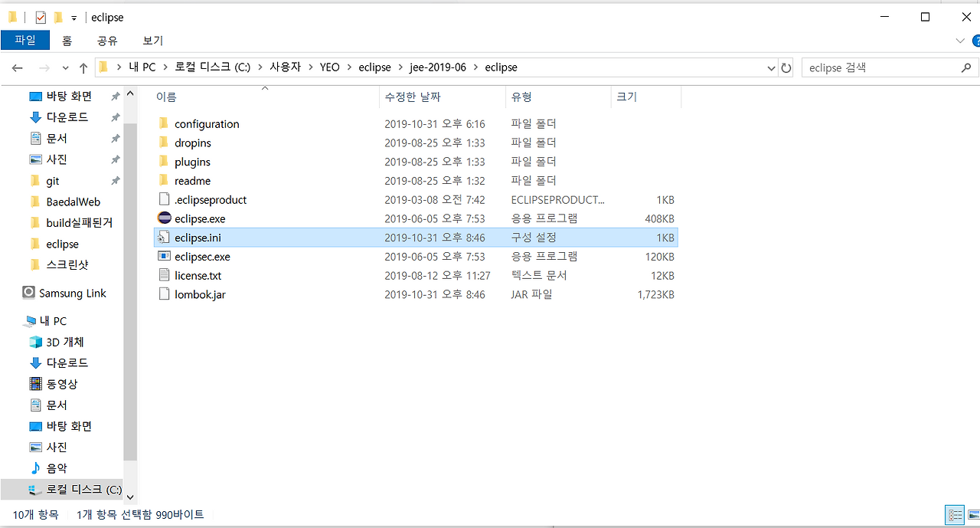Navigate back using the back arrow
The height and width of the screenshot is (528, 980).
17,67
